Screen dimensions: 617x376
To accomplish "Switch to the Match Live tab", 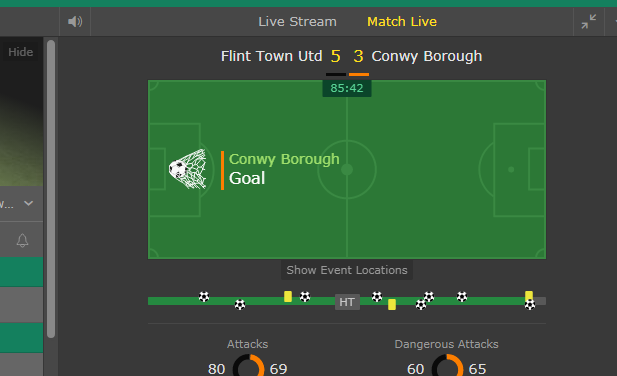I will 402,22.
